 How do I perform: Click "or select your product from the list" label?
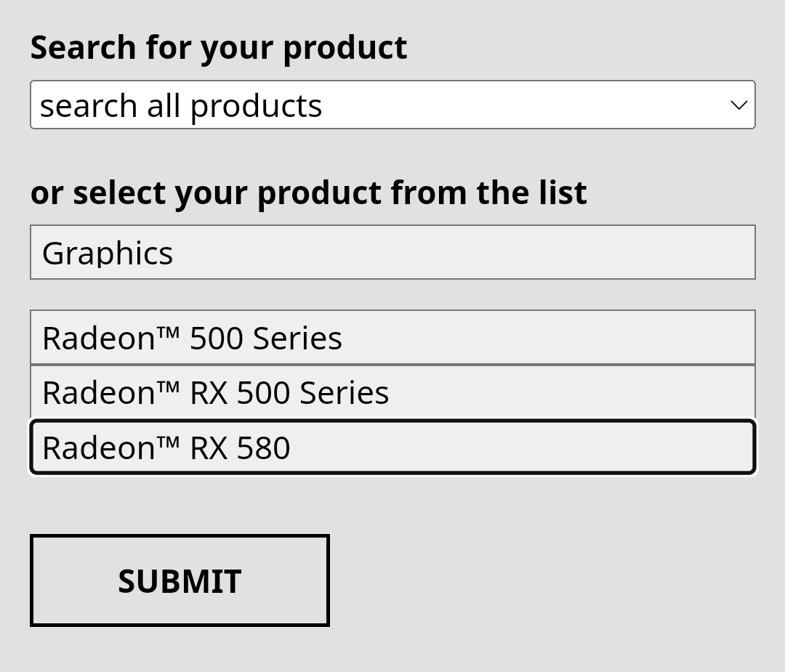pos(308,193)
